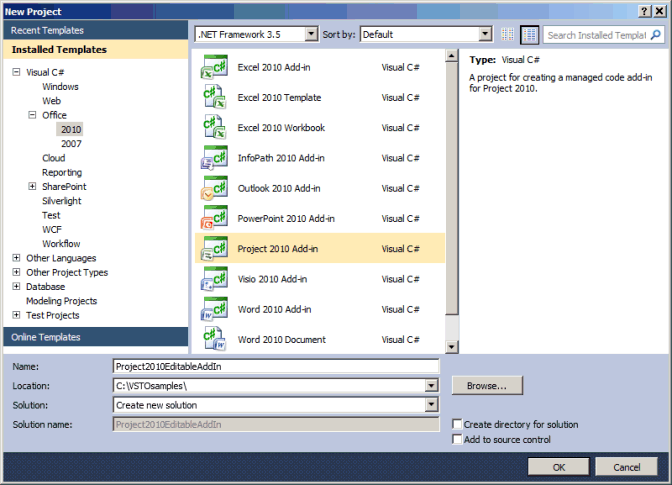
Task: Collapse the Visual C# tree node
Action: click(16, 72)
